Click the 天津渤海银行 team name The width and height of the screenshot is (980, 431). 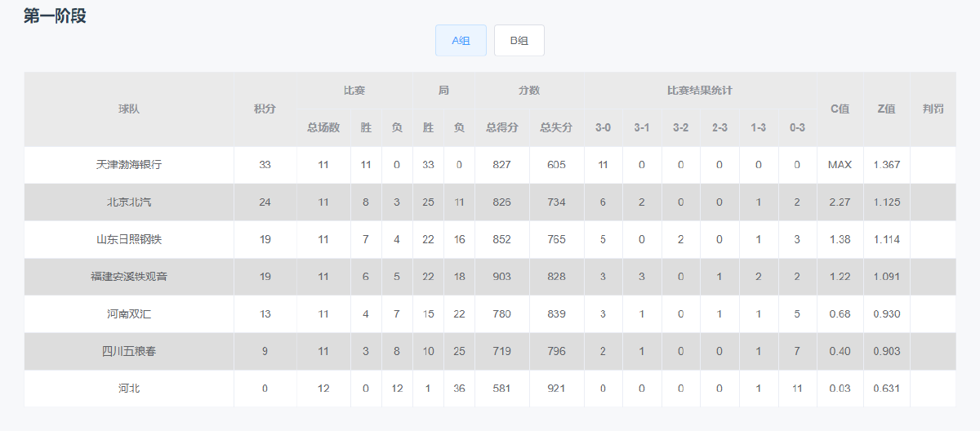(129, 165)
